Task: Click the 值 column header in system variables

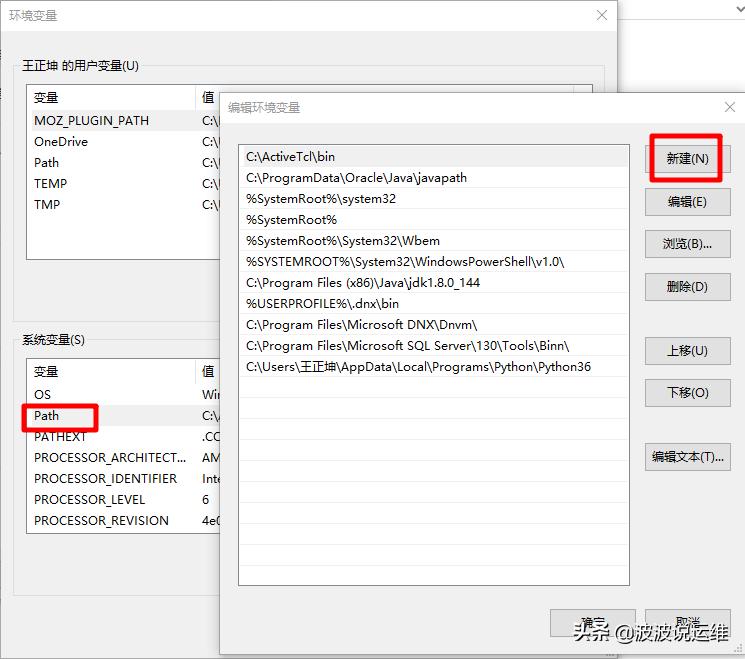Action: (208, 372)
